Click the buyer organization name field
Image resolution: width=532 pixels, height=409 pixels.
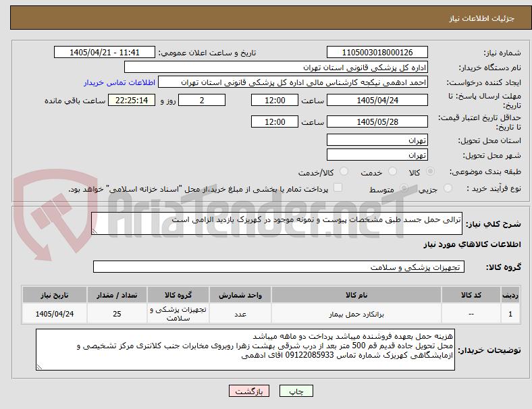pyautogui.click(x=276, y=67)
